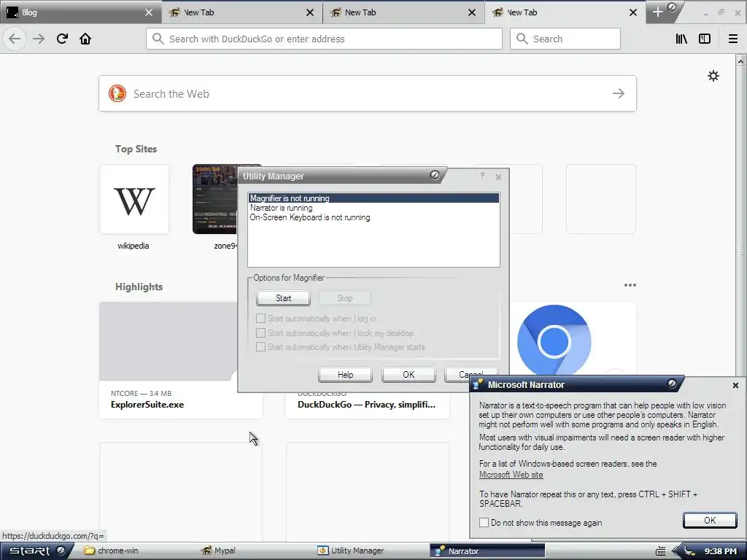
Task: Open the Library bookmarks icon
Action: 681,39
